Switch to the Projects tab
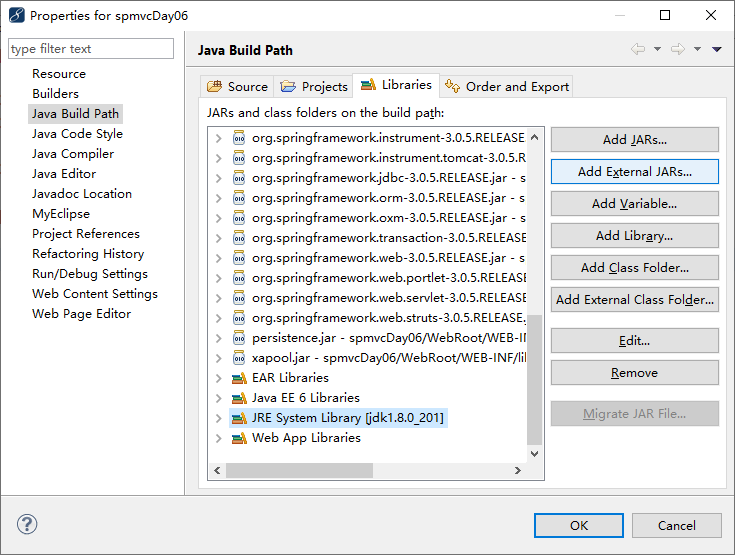This screenshot has width=735, height=555. point(314,87)
